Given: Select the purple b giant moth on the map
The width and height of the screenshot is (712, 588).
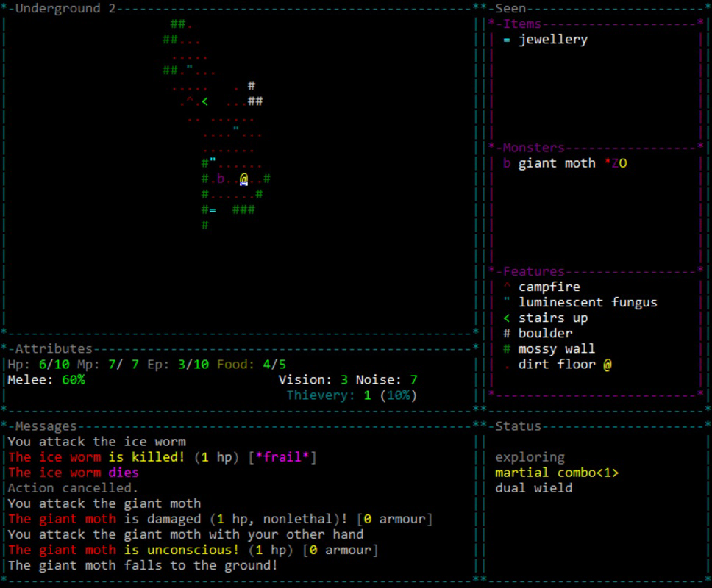Looking at the screenshot, I should pyautogui.click(x=220, y=179).
